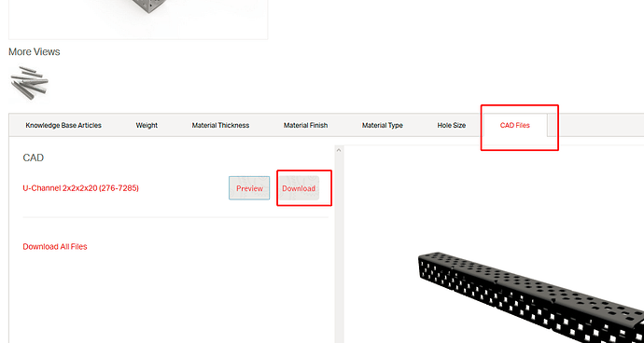Show the Material Finish tab
644x343 pixels.
point(305,125)
